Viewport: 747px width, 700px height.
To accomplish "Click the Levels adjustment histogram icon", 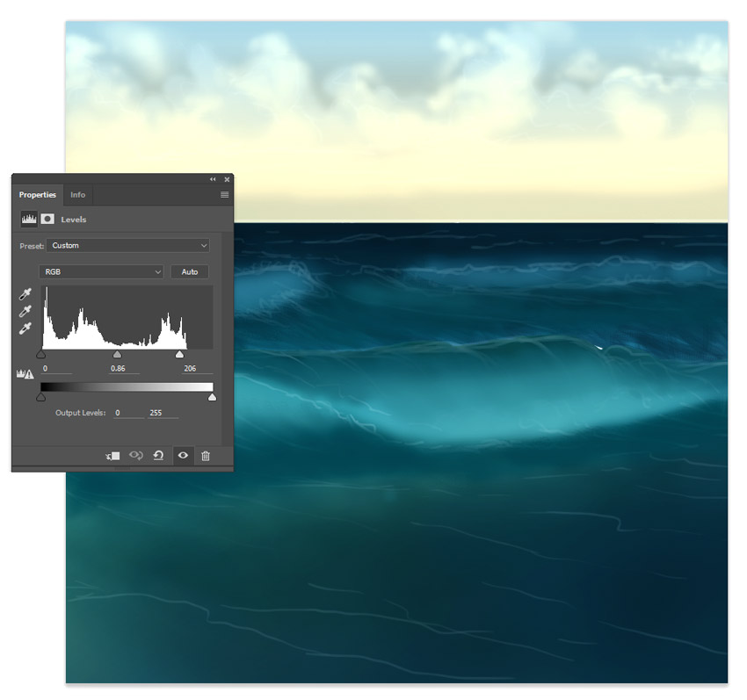I will tap(27, 220).
